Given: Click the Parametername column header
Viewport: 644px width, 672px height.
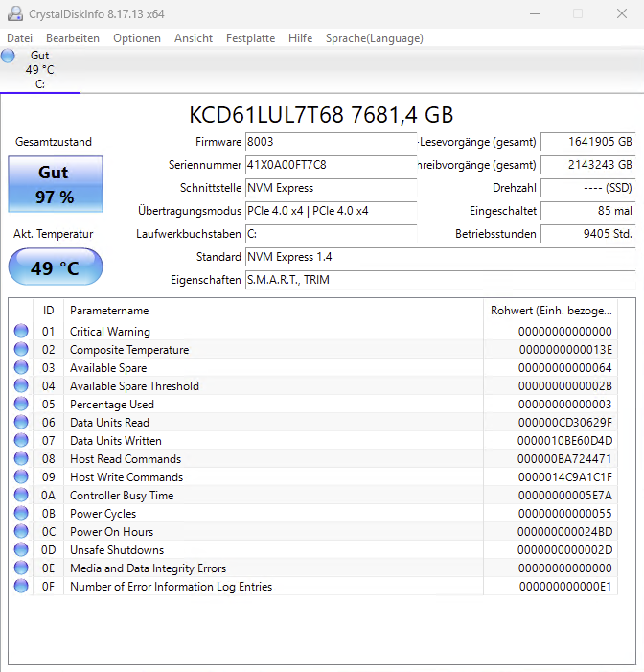Looking at the screenshot, I should [x=273, y=311].
